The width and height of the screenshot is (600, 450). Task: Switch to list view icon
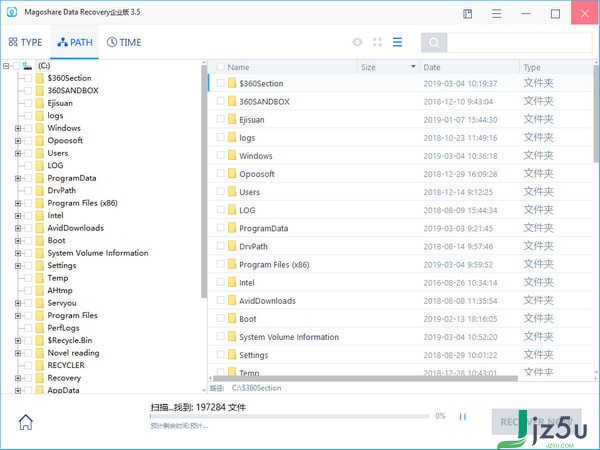click(x=397, y=42)
